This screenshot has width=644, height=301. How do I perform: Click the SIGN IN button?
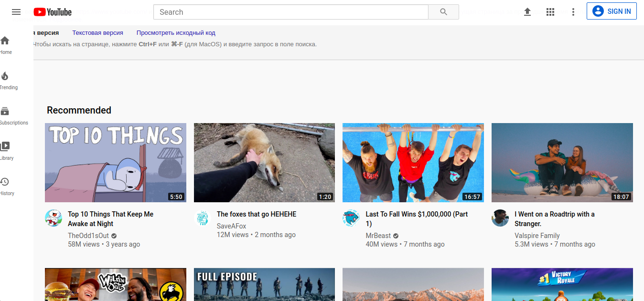612,11
